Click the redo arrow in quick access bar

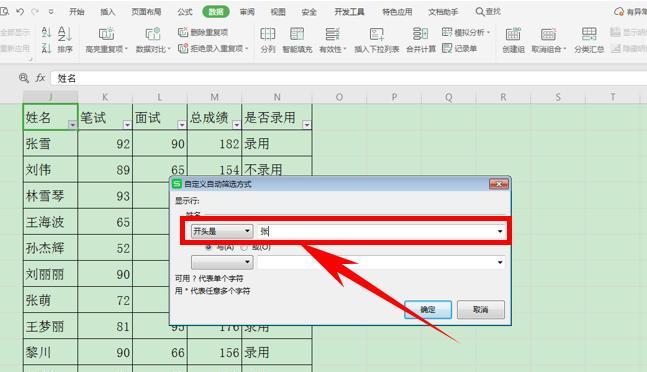pos(35,12)
